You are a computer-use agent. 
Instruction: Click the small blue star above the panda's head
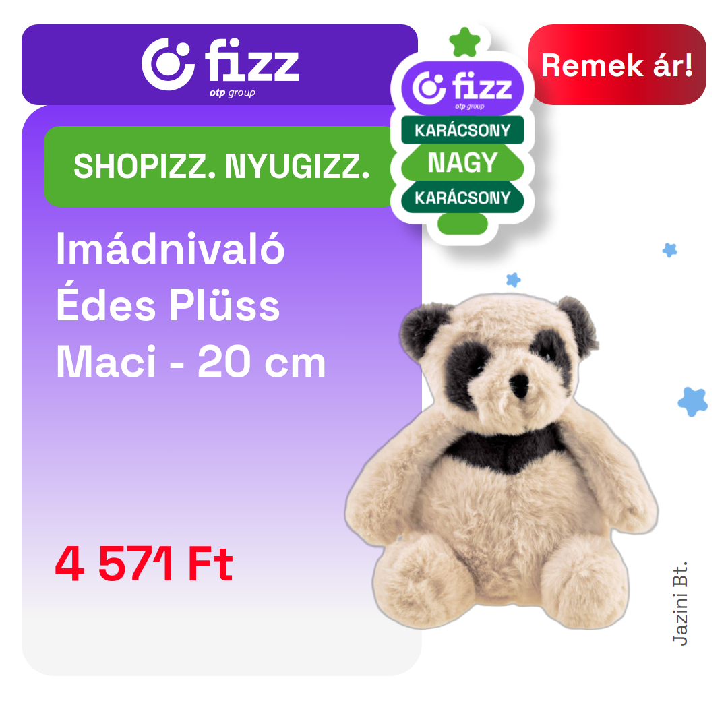pos(513,280)
